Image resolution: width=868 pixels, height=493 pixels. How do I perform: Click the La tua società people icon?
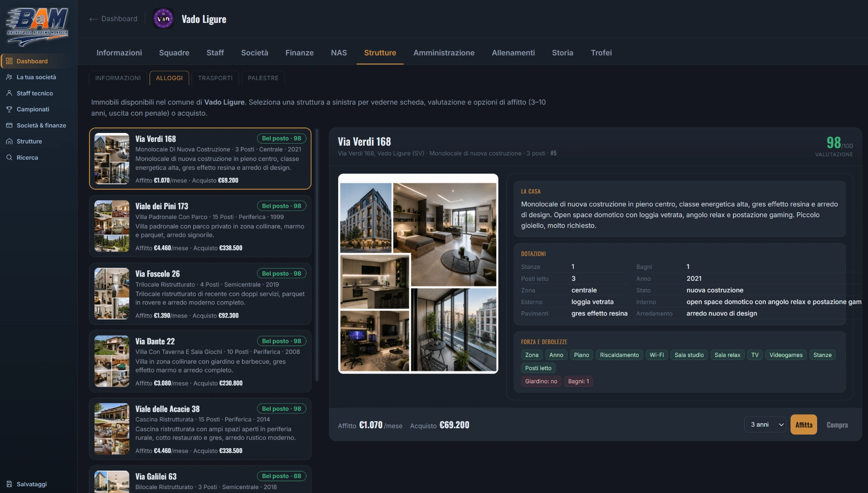pyautogui.click(x=9, y=77)
